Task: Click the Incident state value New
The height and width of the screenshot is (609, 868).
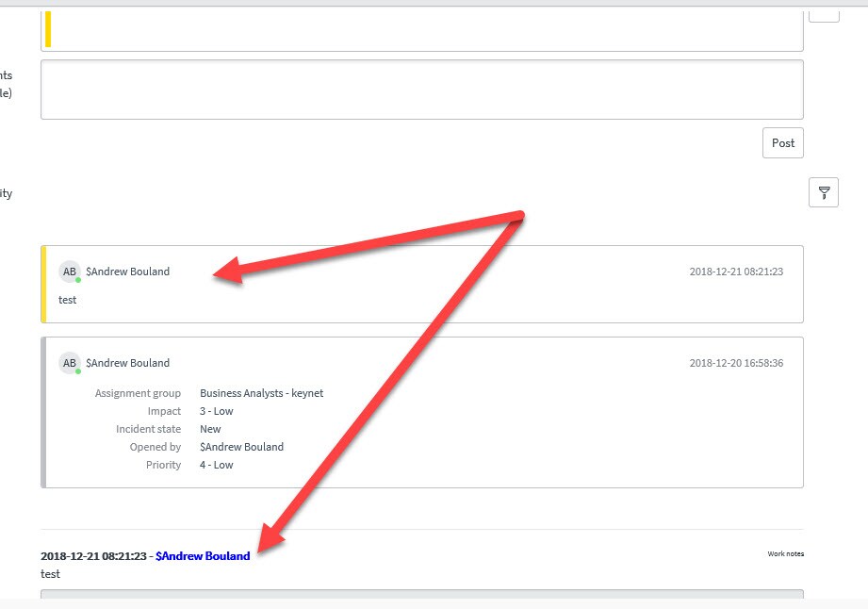Action: [x=209, y=429]
